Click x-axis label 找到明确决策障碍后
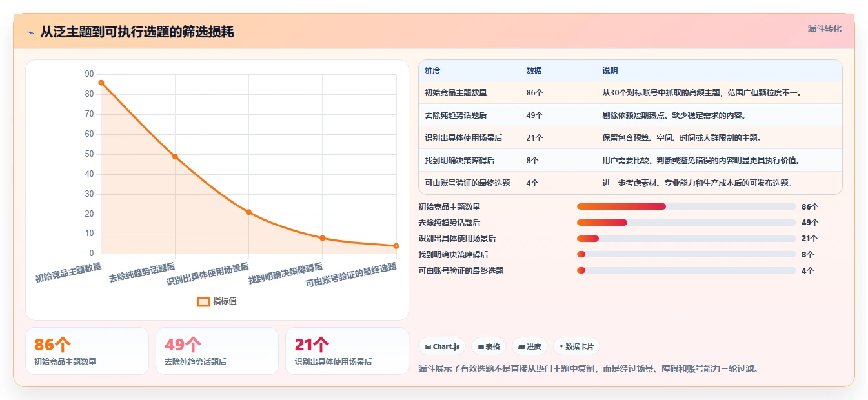Image resolution: width=868 pixels, height=400 pixels. (286, 274)
